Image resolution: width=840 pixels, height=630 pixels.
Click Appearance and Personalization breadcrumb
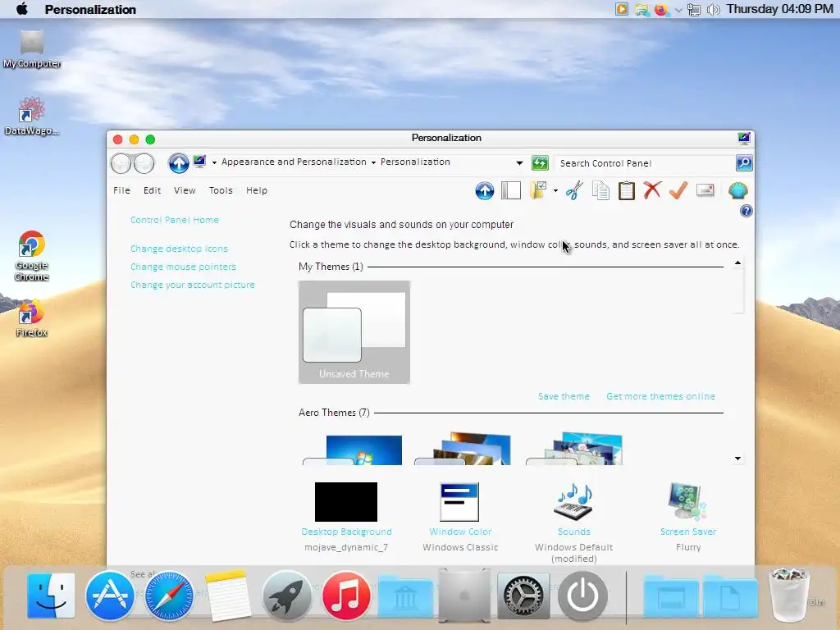click(x=294, y=162)
